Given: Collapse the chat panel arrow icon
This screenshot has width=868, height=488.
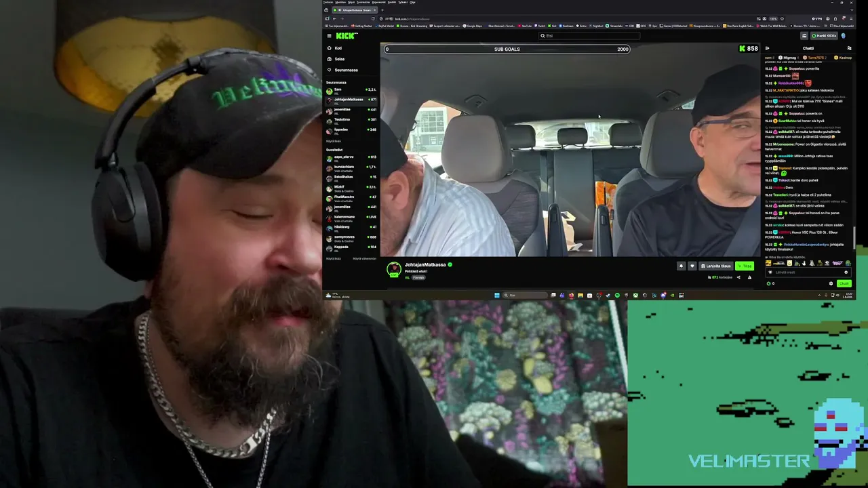Looking at the screenshot, I should click(x=767, y=48).
